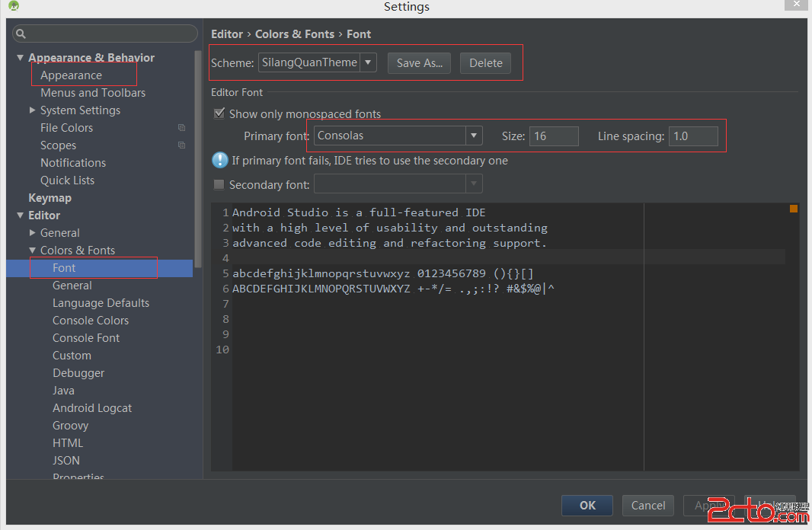Viewport: 812px width, 530px height.
Task: Click the Android Studio icon in title bar
Action: (14, 5)
